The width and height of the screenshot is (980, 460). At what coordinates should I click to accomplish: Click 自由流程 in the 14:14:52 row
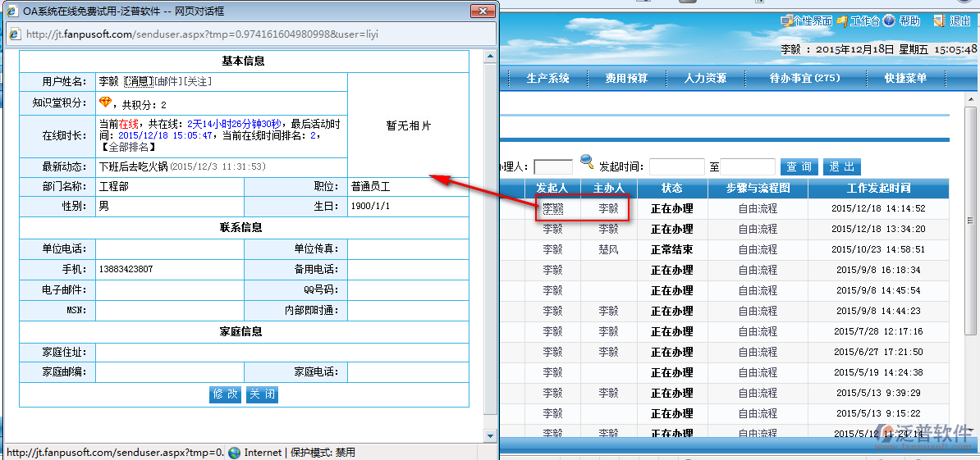[x=758, y=208]
